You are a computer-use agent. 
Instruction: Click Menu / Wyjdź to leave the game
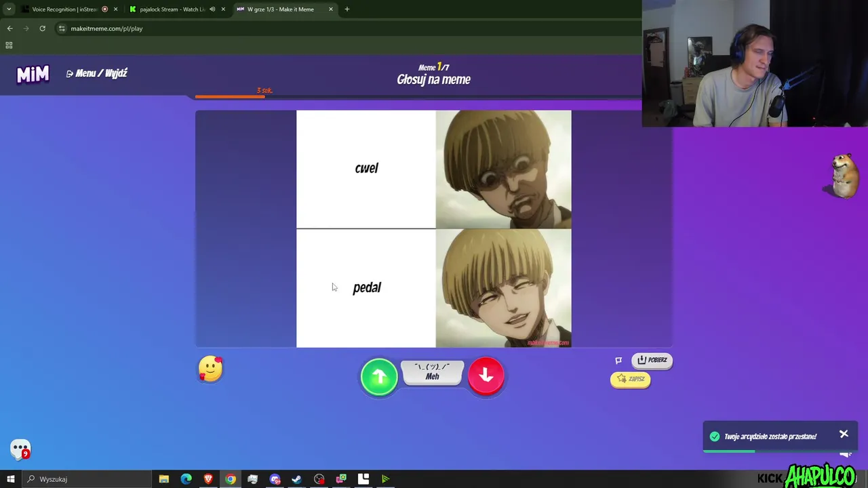(97, 73)
